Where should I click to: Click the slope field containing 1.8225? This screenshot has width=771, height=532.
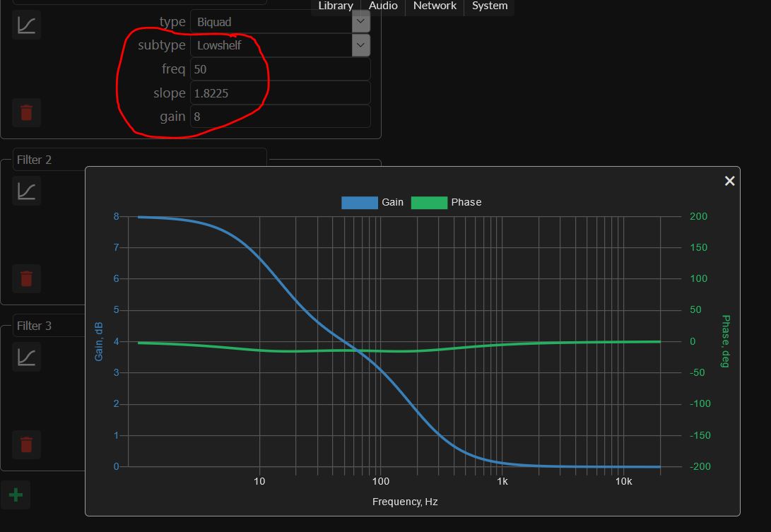281,93
